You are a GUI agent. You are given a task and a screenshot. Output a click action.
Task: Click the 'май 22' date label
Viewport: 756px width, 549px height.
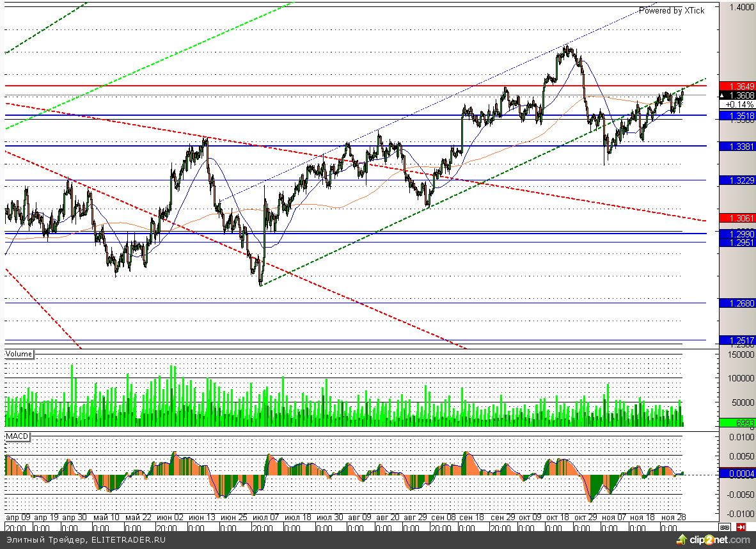(x=138, y=517)
